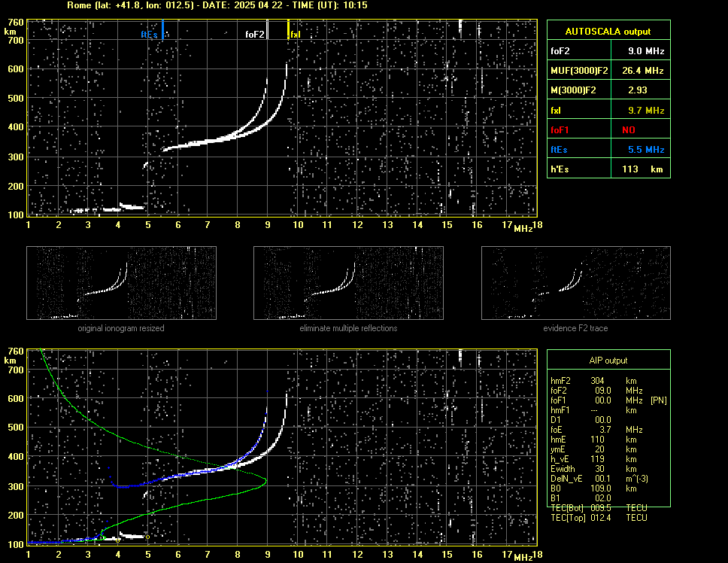728x563 pixels.
Task: Click the ymE value 20 in AIP output
Action: tap(599, 449)
